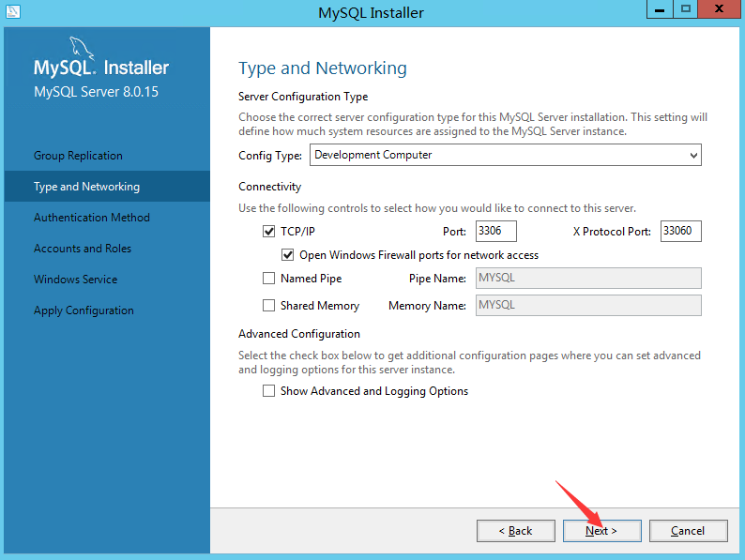Screen dimensions: 745x560
Task: Check Show Advanced and Logging Options
Action: (269, 391)
